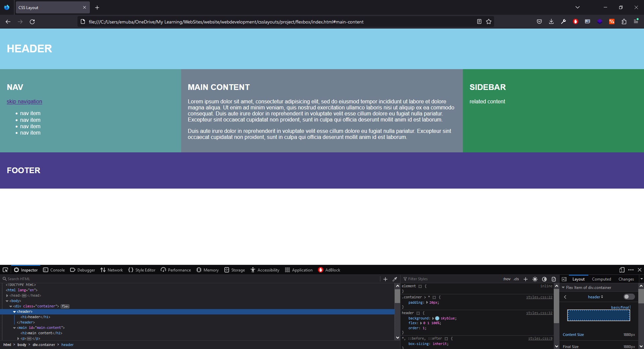This screenshot has height=349, width=644.
Task: Activate the element picker tool
Action: 5,270
